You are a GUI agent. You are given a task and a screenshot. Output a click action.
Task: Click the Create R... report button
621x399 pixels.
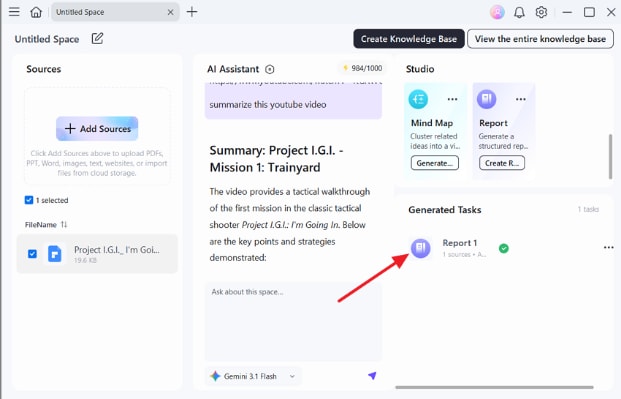502,163
